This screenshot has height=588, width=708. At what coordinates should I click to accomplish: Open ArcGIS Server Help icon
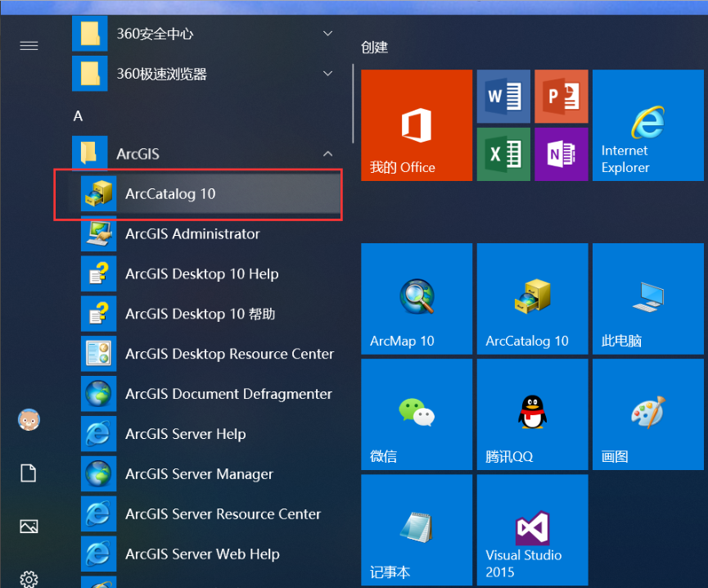coord(99,434)
